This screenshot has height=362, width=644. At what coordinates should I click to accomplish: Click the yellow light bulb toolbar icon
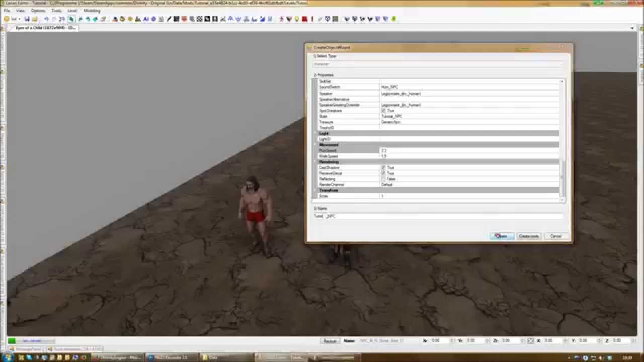296,19
